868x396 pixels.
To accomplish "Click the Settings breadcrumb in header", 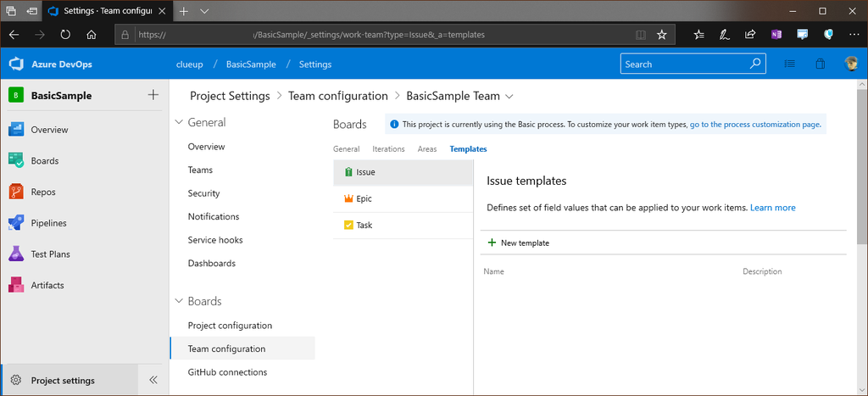I will click(x=315, y=64).
